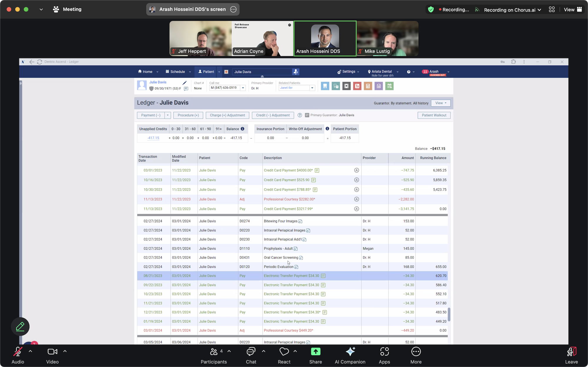Toggle the Zoom Video camera
Image resolution: width=588 pixels, height=367 pixels.
52,352
